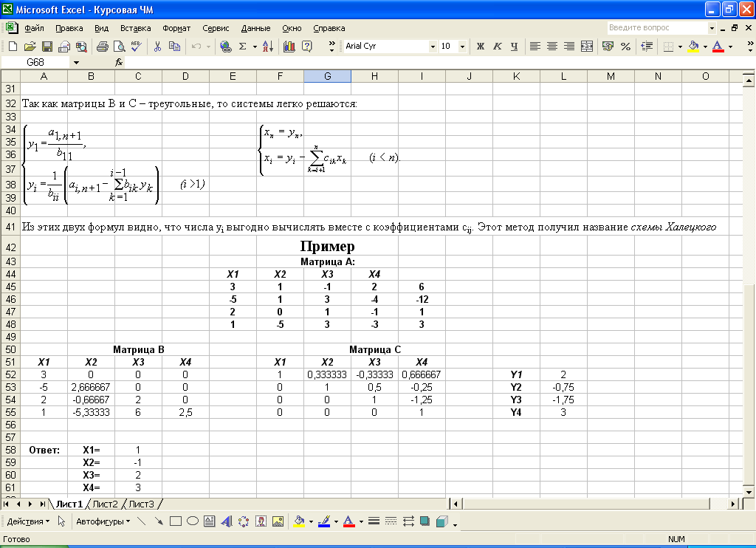
Task: Open the Файл menu
Action: pyautogui.click(x=34, y=28)
